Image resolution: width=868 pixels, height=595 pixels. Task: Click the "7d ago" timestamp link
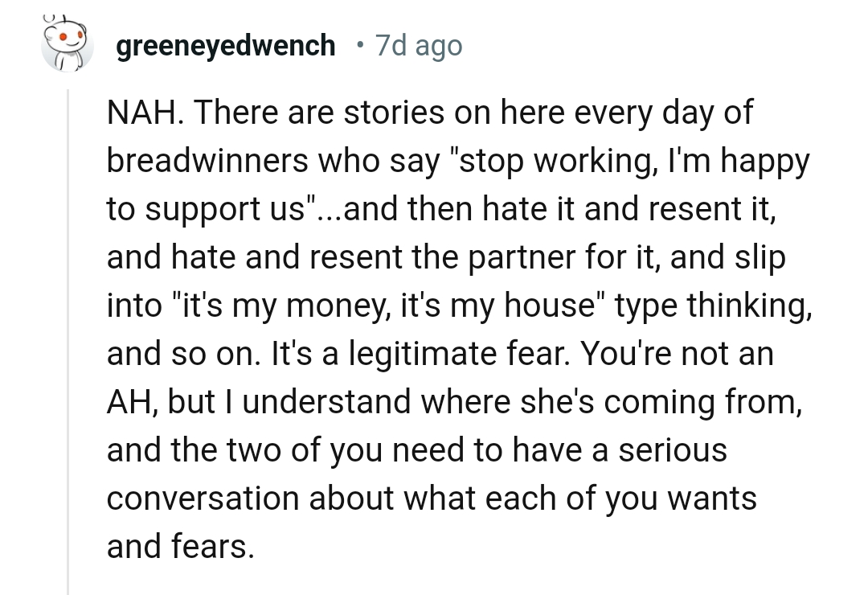click(417, 45)
